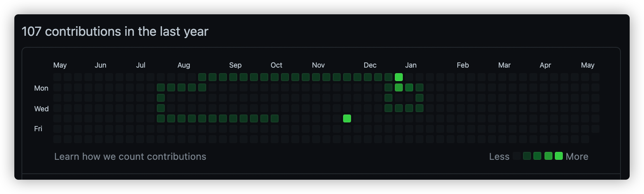
Task: Click the first green cell in the top row
Action: [202, 77]
